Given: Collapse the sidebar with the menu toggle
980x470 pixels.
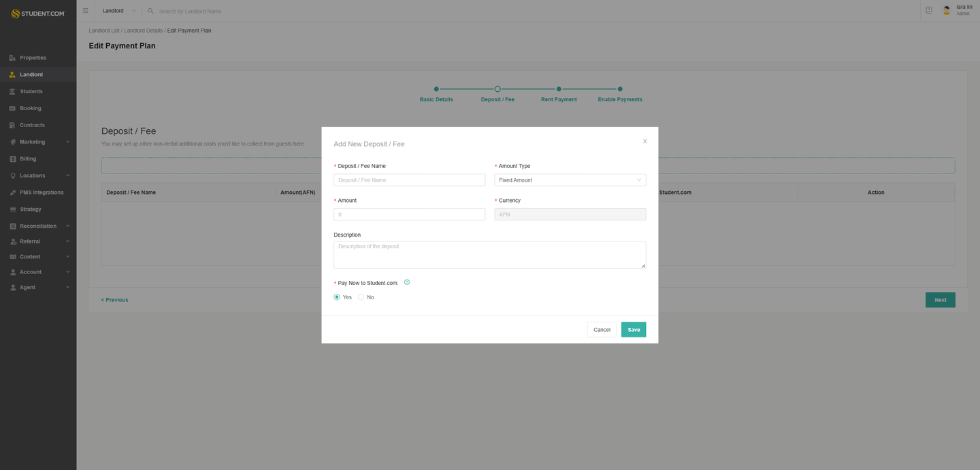Looking at the screenshot, I should [x=85, y=10].
